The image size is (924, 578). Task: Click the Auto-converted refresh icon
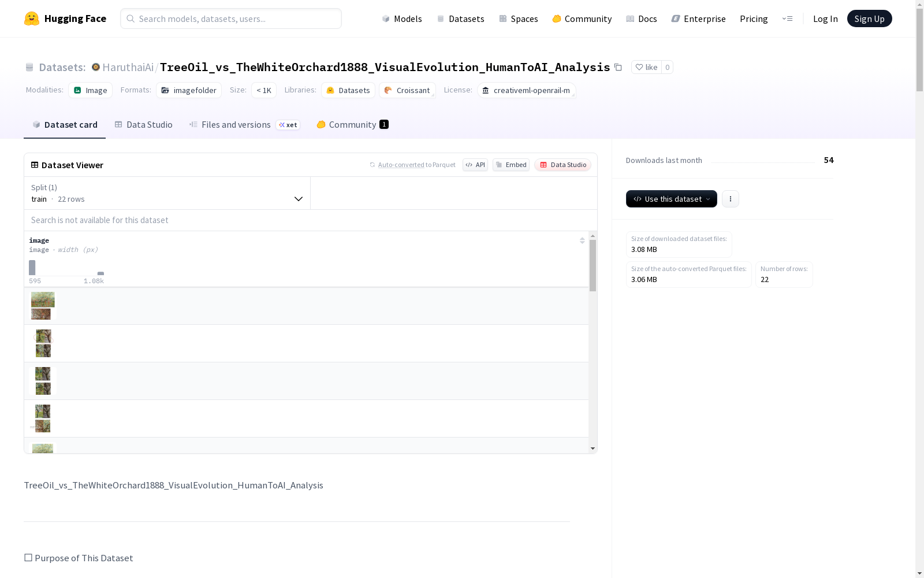coord(372,165)
